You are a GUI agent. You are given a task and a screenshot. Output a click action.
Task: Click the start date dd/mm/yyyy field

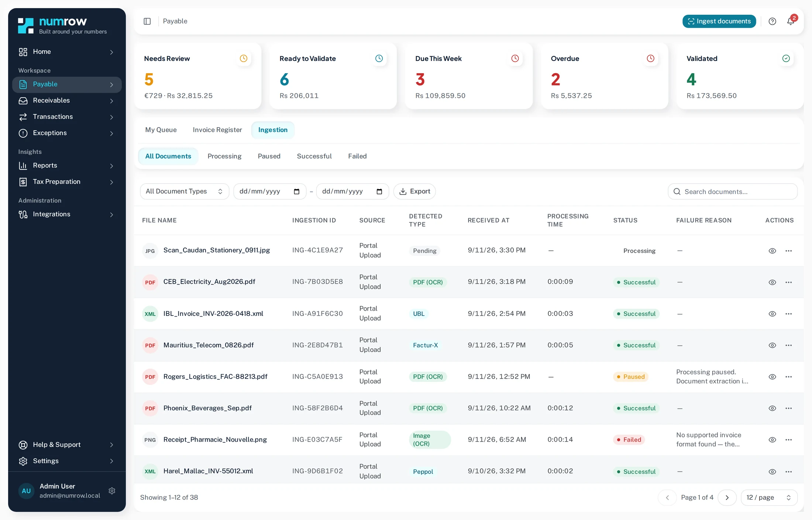click(x=270, y=191)
